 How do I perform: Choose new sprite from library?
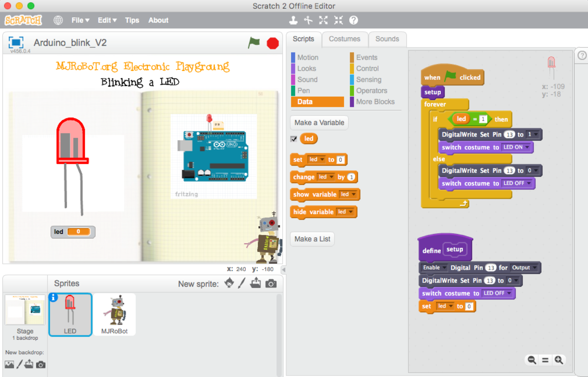(x=229, y=283)
